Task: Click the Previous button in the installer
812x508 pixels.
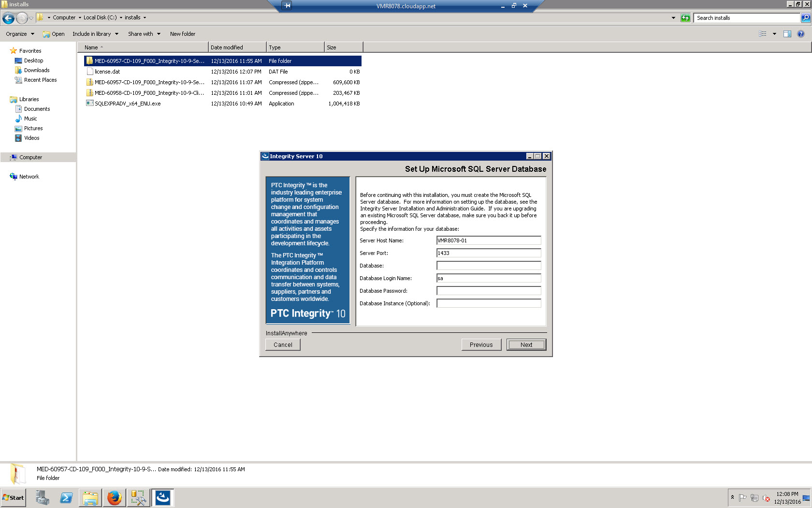Action: [x=481, y=344]
